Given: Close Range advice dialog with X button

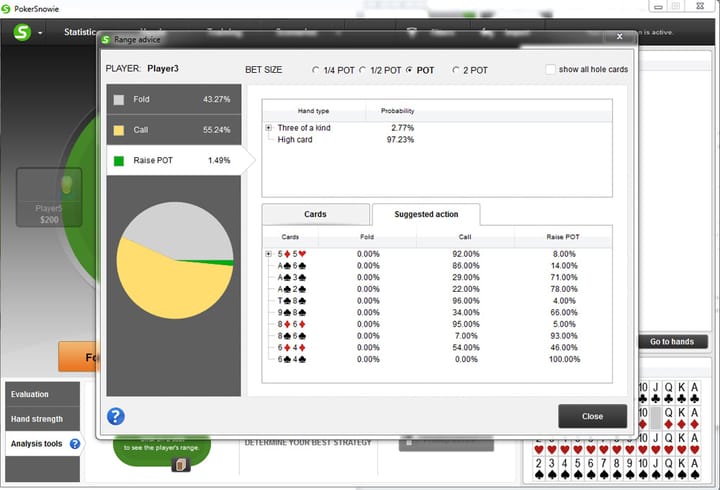Looking at the screenshot, I should coord(619,36).
